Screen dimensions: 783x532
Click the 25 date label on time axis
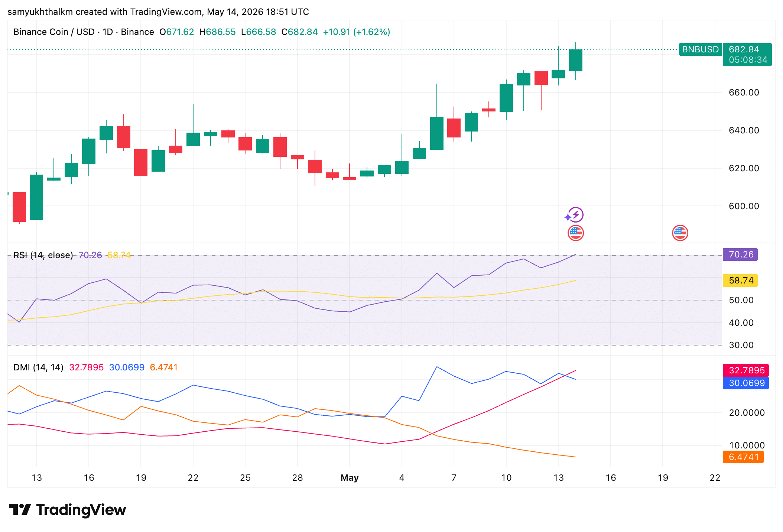pos(245,478)
